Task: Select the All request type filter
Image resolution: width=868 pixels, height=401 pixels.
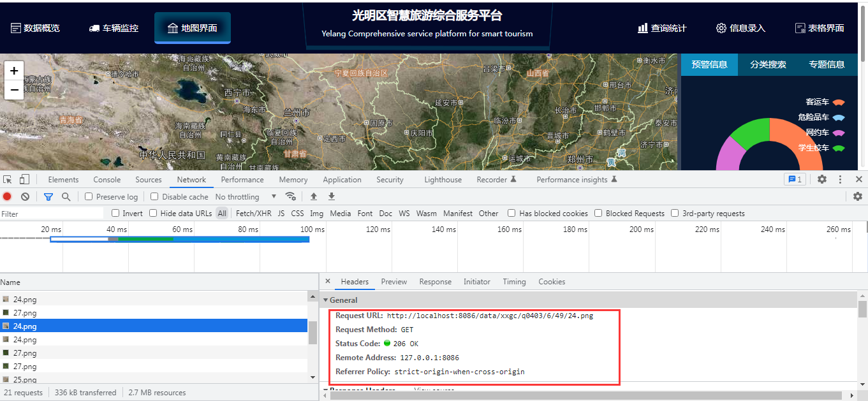Action: [222, 214]
